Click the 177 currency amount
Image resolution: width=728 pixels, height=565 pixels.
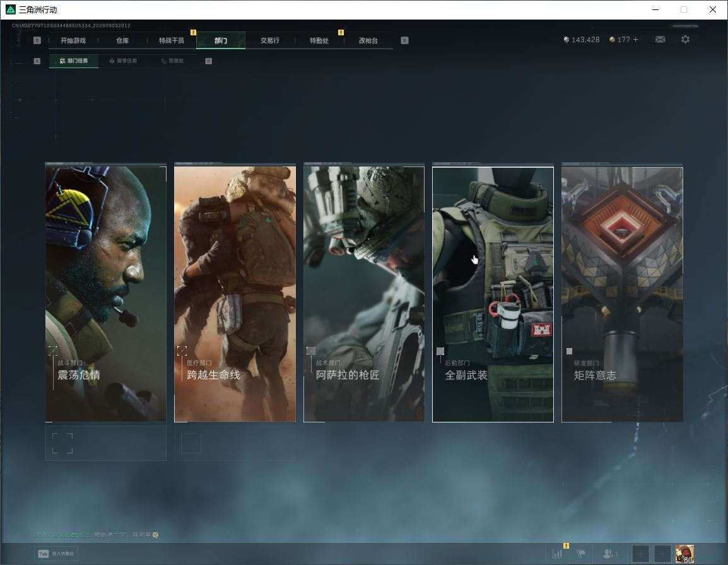pyautogui.click(x=623, y=40)
